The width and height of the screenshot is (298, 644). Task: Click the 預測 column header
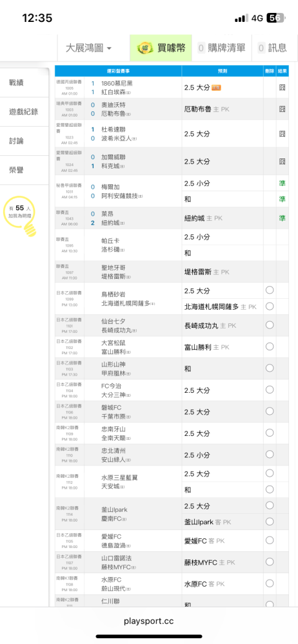coord(223,71)
